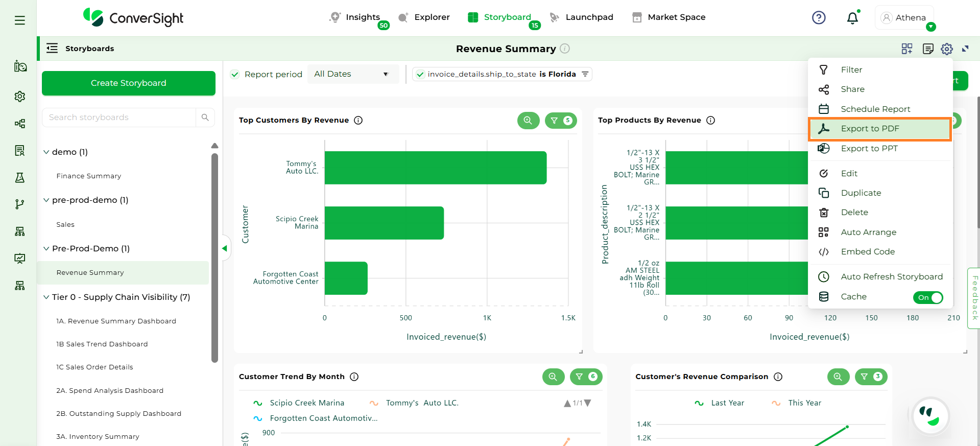Screen dimensions: 980x446
Task: Open storyboard settings gear icon
Action: [x=947, y=49]
